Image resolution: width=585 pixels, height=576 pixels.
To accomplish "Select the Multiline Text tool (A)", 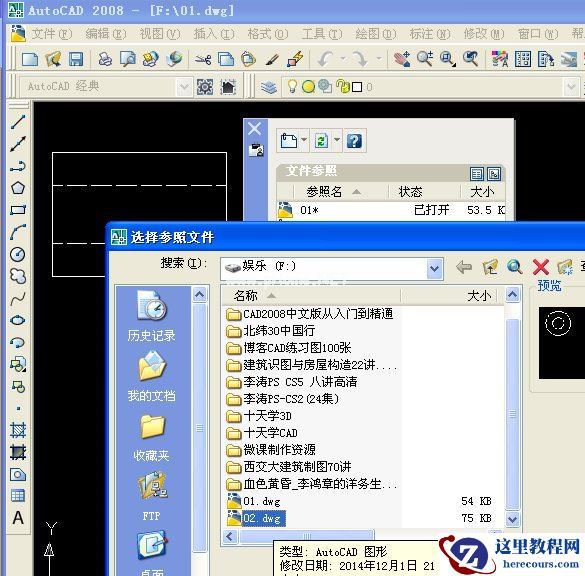I will 18,518.
